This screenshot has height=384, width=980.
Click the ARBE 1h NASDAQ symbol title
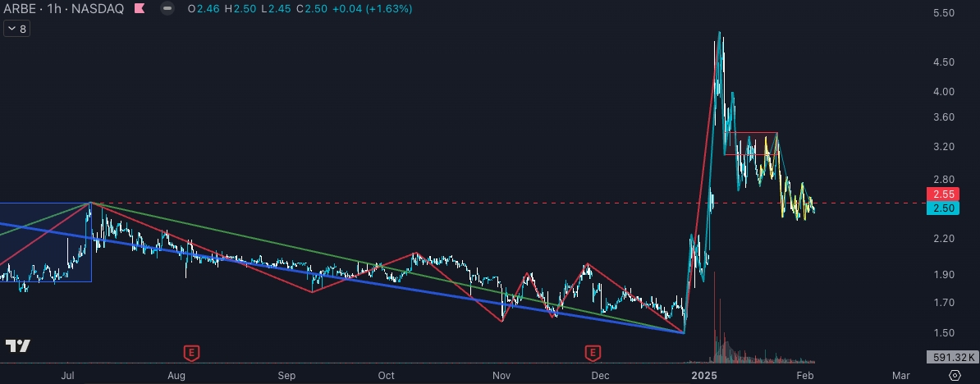(x=64, y=9)
